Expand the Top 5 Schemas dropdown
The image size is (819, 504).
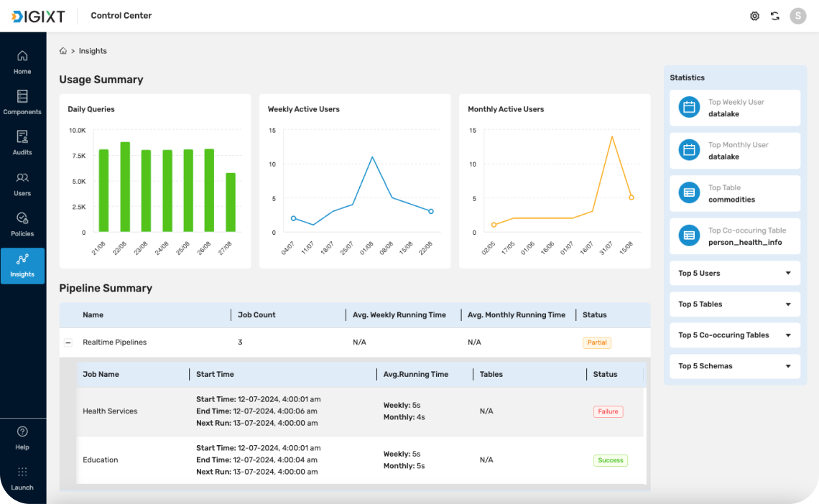[735, 365]
